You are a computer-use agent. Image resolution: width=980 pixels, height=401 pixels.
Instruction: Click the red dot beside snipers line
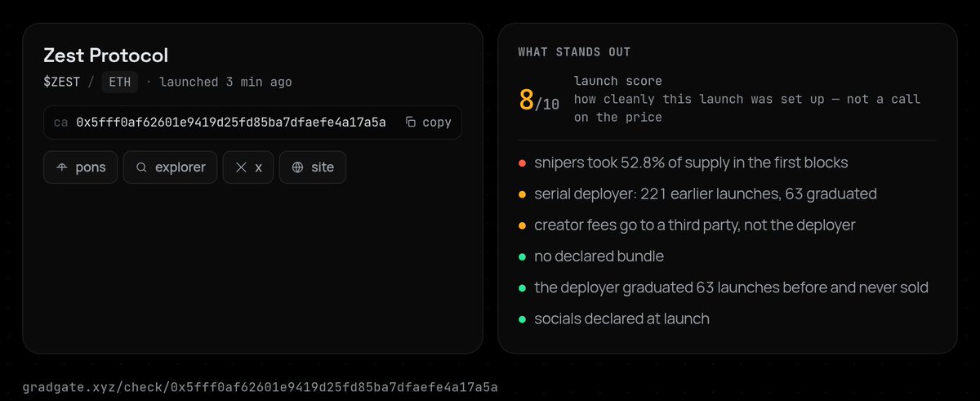(x=522, y=163)
